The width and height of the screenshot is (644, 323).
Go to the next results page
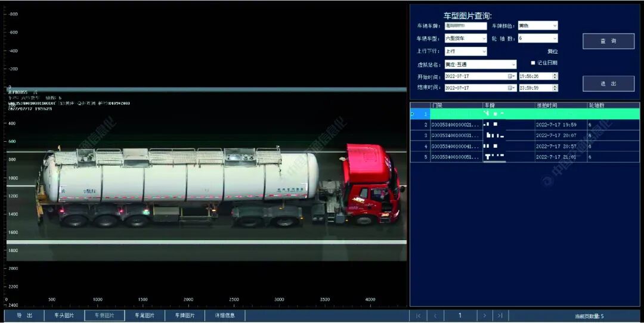[x=485, y=316]
